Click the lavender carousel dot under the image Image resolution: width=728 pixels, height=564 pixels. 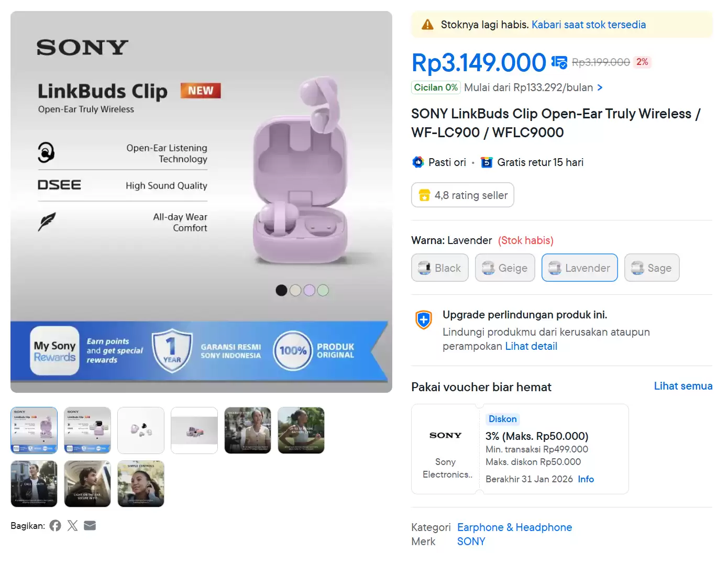[310, 290]
